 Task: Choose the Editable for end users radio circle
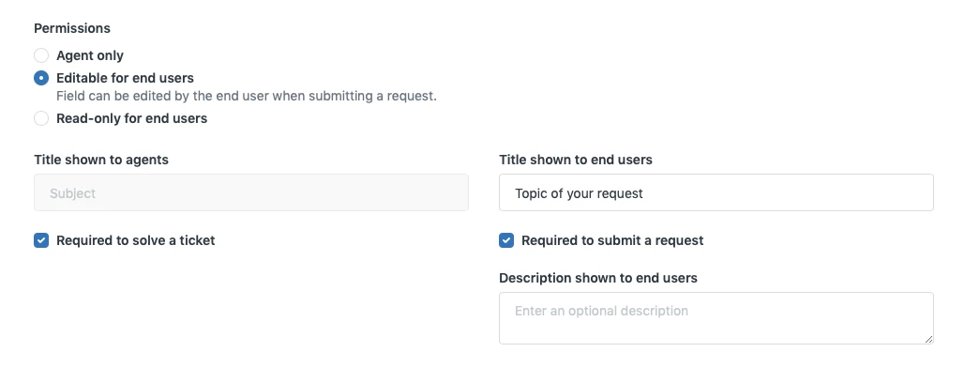41,78
